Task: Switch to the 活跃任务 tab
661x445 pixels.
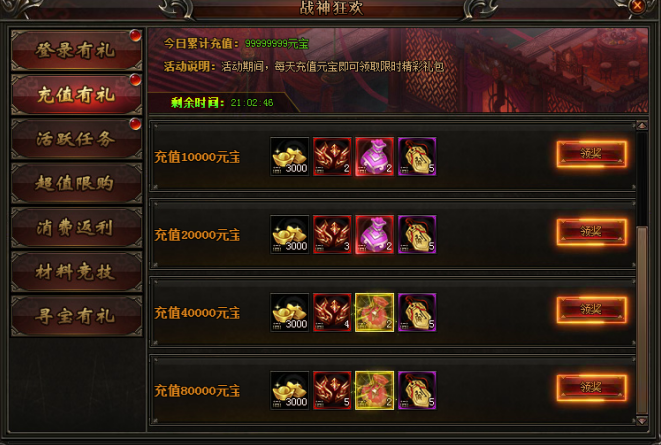Action: (x=76, y=139)
